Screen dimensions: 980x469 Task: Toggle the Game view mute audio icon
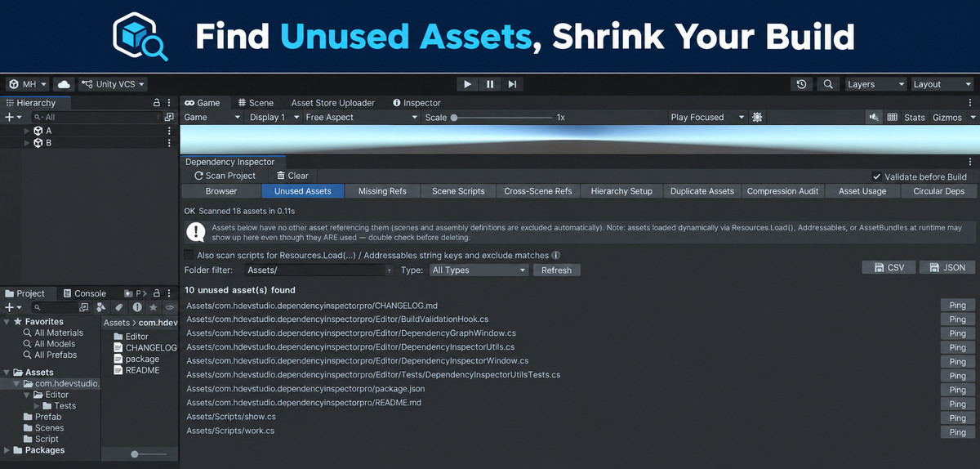pyautogui.click(x=874, y=118)
